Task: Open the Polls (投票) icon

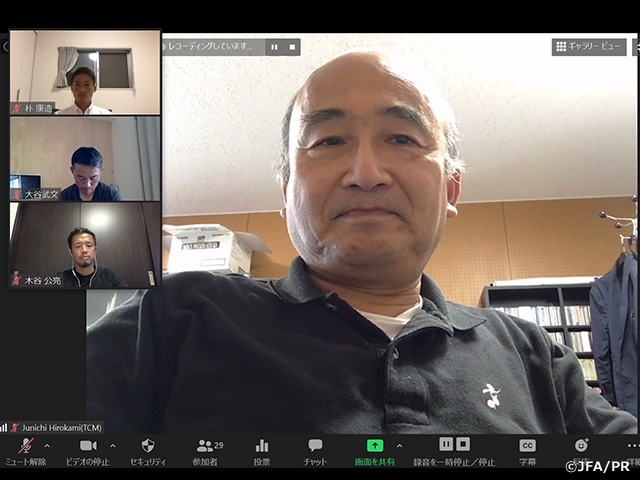Action: click(262, 446)
